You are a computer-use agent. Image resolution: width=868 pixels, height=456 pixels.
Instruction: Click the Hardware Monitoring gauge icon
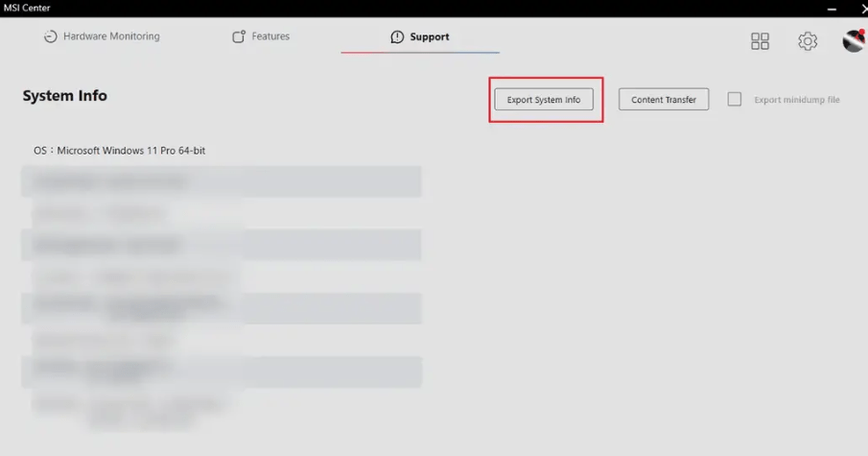click(51, 37)
